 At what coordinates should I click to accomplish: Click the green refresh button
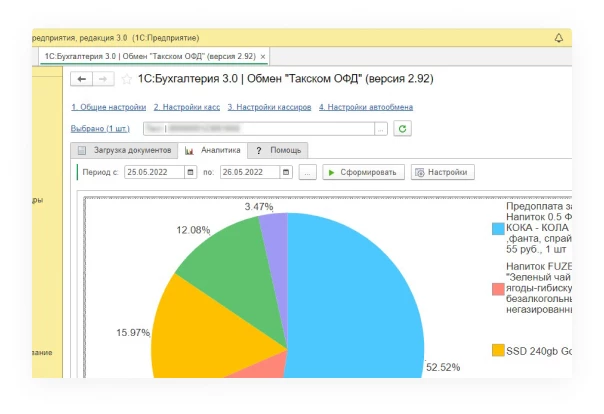402,128
